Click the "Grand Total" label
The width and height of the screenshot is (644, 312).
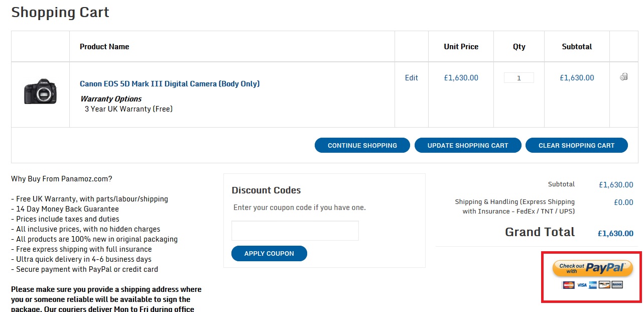(540, 232)
